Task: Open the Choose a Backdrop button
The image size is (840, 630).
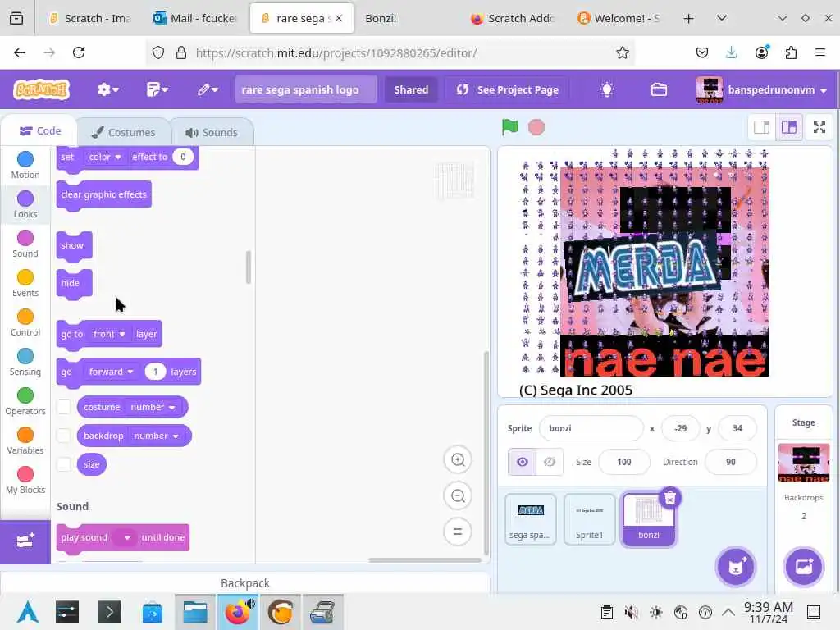Action: [x=803, y=566]
